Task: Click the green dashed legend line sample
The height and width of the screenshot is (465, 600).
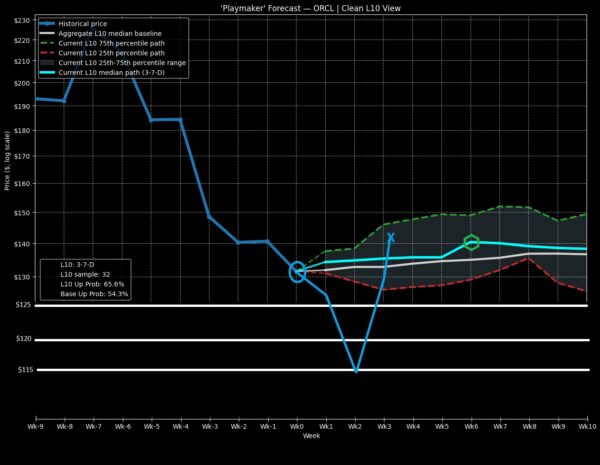Action: pyautogui.click(x=47, y=43)
